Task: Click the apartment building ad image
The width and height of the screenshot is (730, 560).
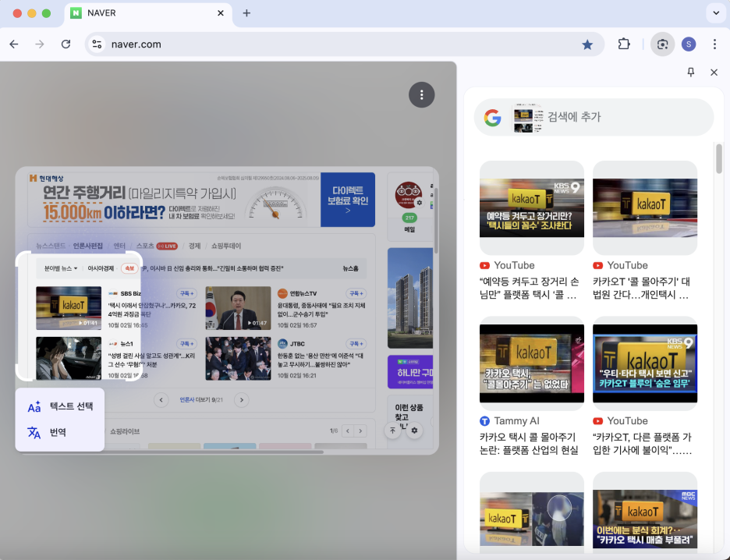Action: (x=410, y=299)
